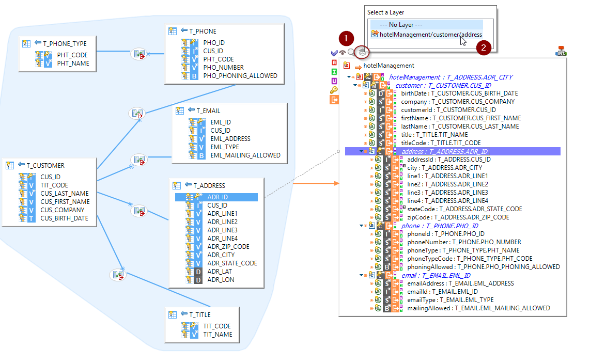This screenshot has width=590, height=364.
Task: Toggle the orange output filter icon in sidebar
Action: click(x=334, y=100)
